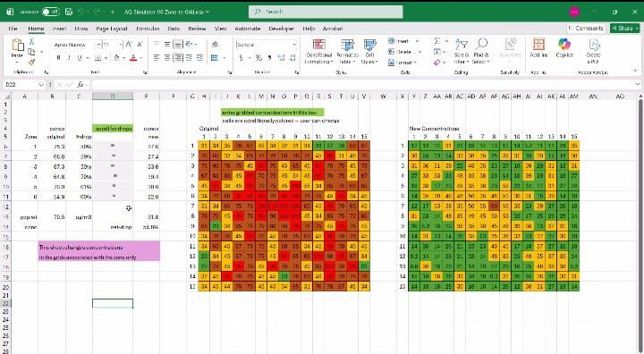
Task: Open the font name dropdown
Action: 98,45
